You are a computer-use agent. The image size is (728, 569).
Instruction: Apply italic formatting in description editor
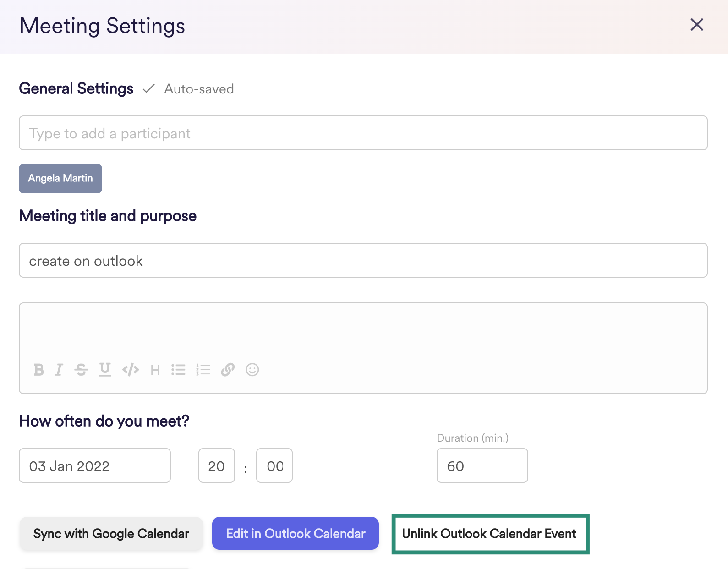coord(59,370)
